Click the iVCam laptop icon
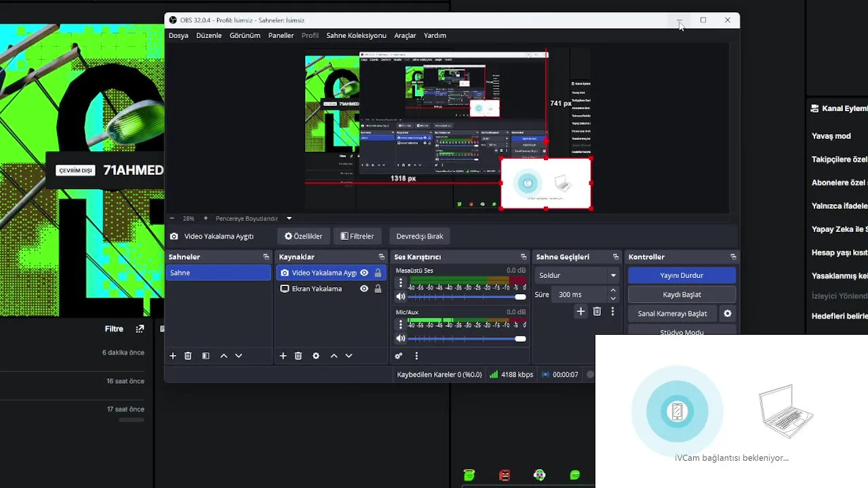 click(x=785, y=411)
